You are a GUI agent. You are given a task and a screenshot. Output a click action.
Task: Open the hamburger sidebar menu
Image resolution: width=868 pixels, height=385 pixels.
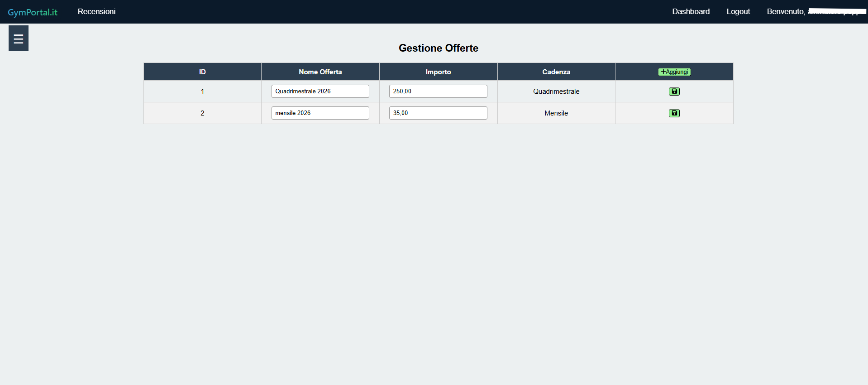pos(19,38)
